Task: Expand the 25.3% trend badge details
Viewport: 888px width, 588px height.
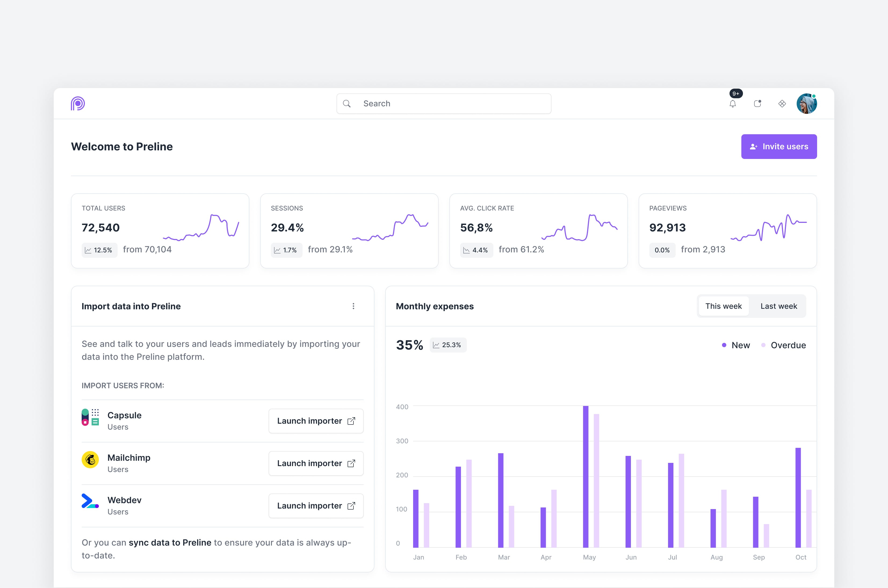Action: point(448,345)
